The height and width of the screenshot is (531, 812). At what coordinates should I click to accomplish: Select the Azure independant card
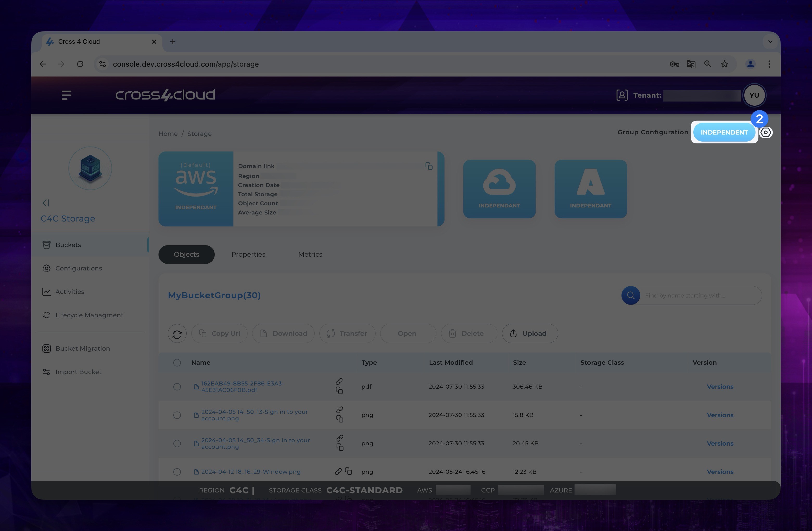point(591,189)
